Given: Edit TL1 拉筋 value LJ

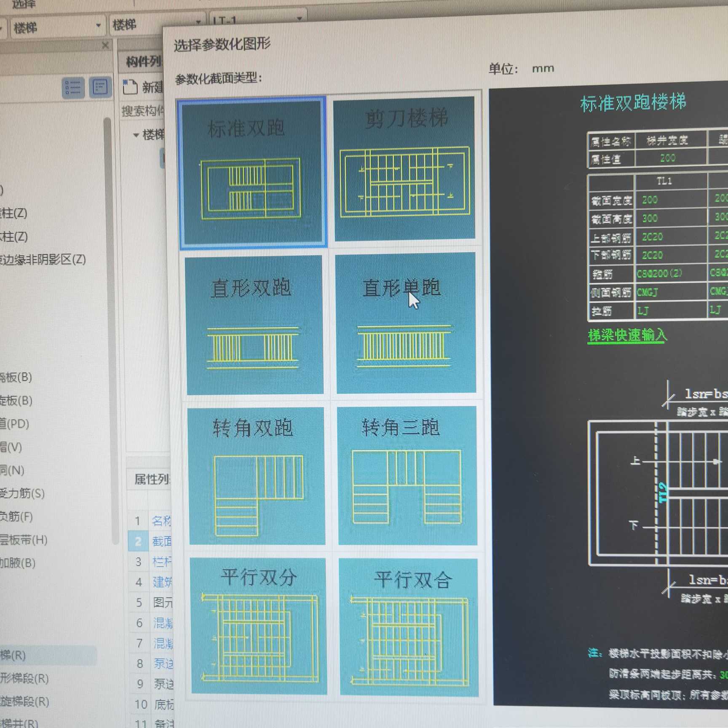Looking at the screenshot, I should (x=643, y=311).
